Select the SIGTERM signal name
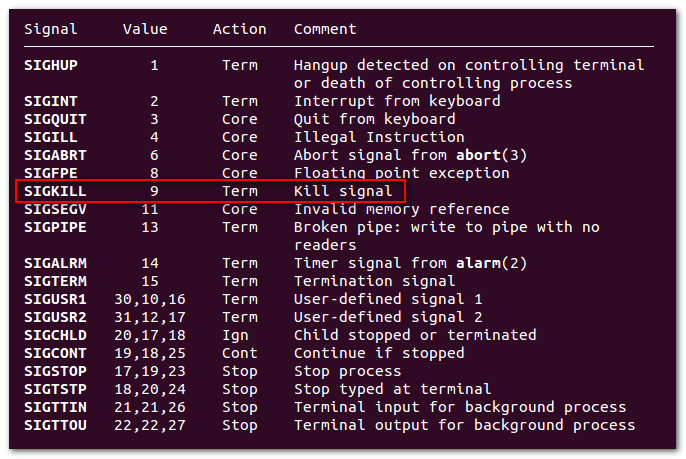Viewport: 686px width, 459px height. [x=55, y=281]
